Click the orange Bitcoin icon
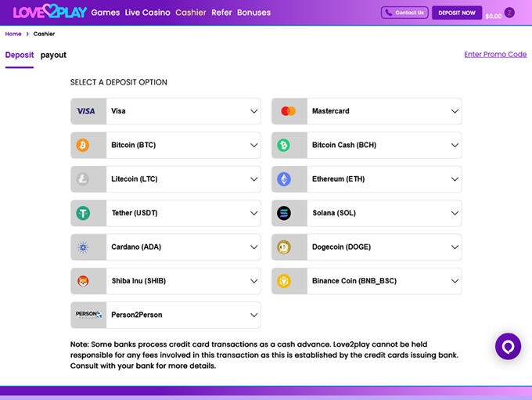This screenshot has width=532, height=400. point(82,146)
